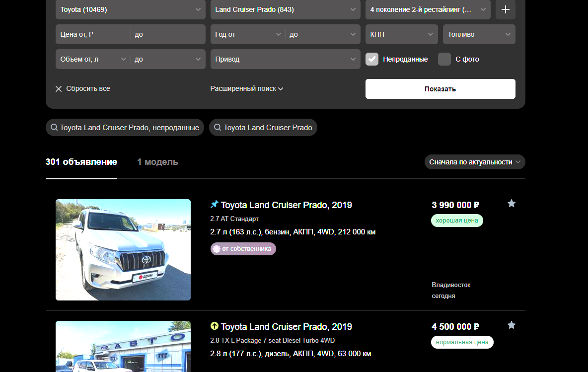
Task: Expand Расширенный поиск
Action: (x=246, y=88)
